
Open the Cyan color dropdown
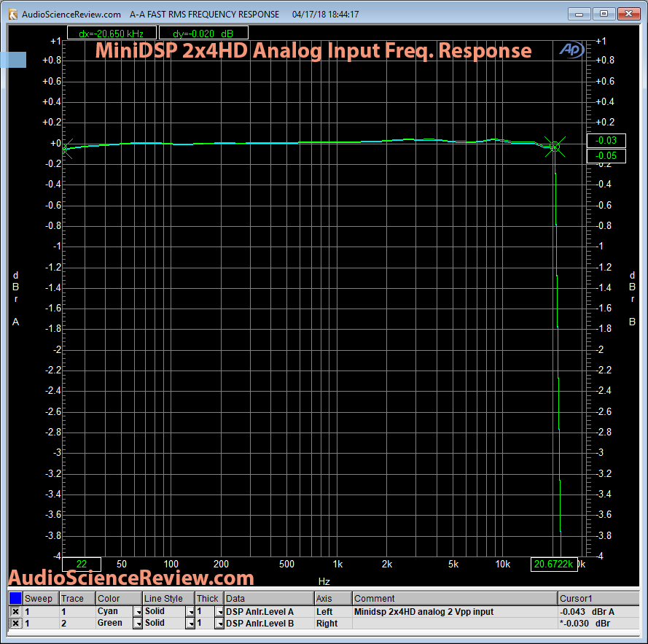tap(138, 611)
